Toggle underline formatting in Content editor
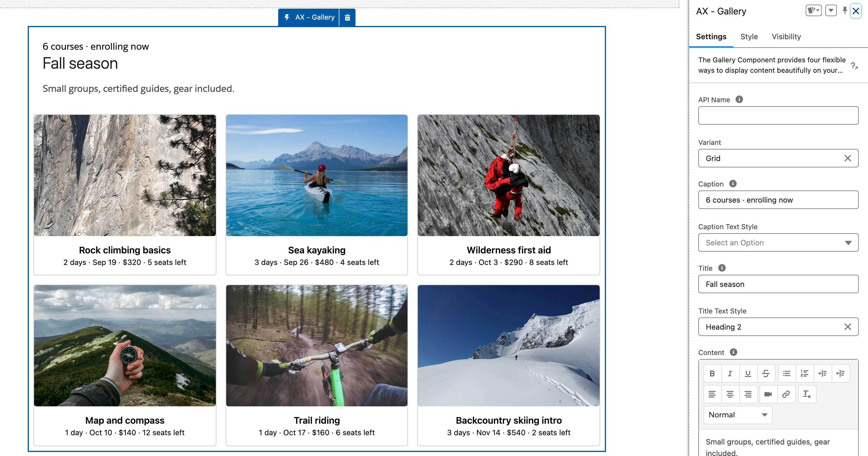The image size is (868, 456). pos(748,373)
